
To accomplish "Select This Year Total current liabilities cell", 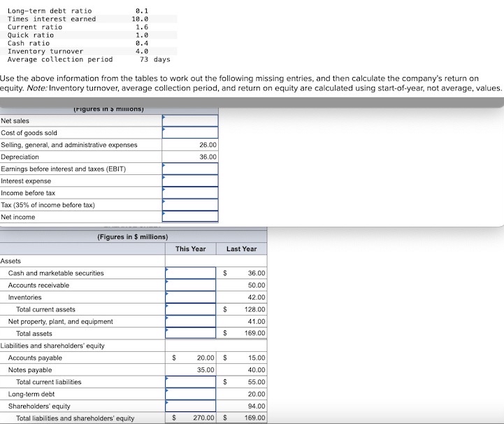I will tap(191, 382).
